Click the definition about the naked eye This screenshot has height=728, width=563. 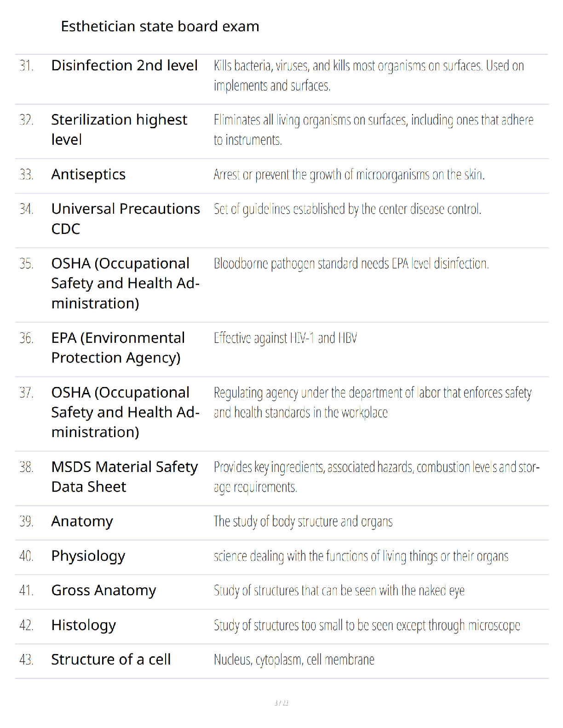(x=339, y=591)
